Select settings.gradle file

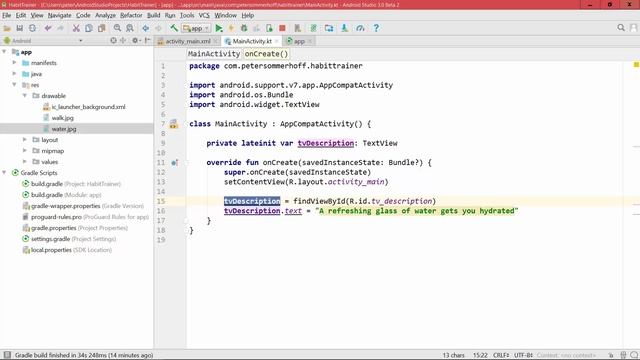[73, 239]
